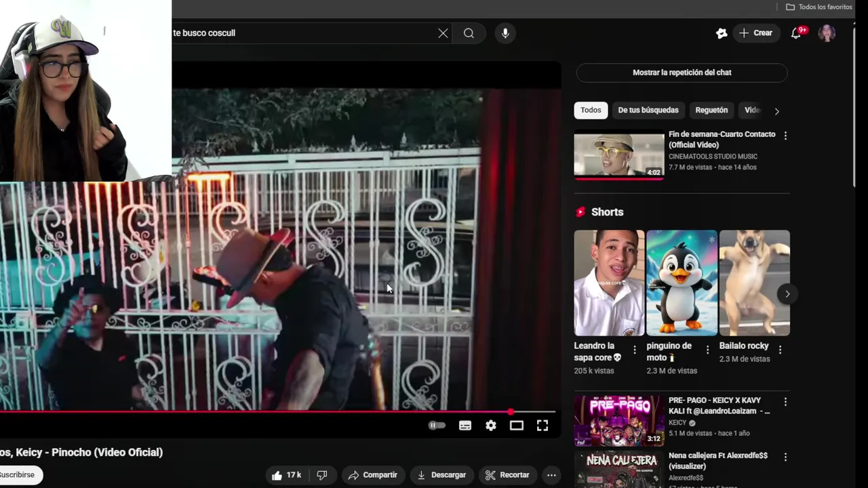
Task: Select the partially hidden Vídeos chip
Action: click(x=752, y=110)
